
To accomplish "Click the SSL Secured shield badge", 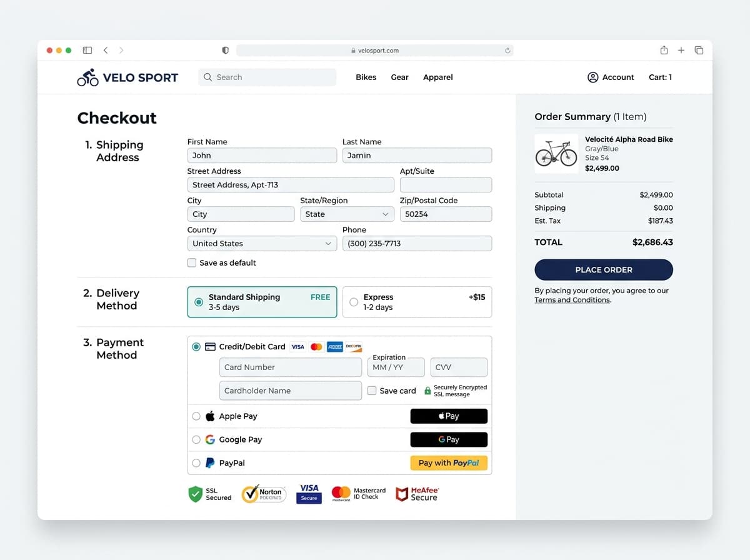I will point(210,494).
